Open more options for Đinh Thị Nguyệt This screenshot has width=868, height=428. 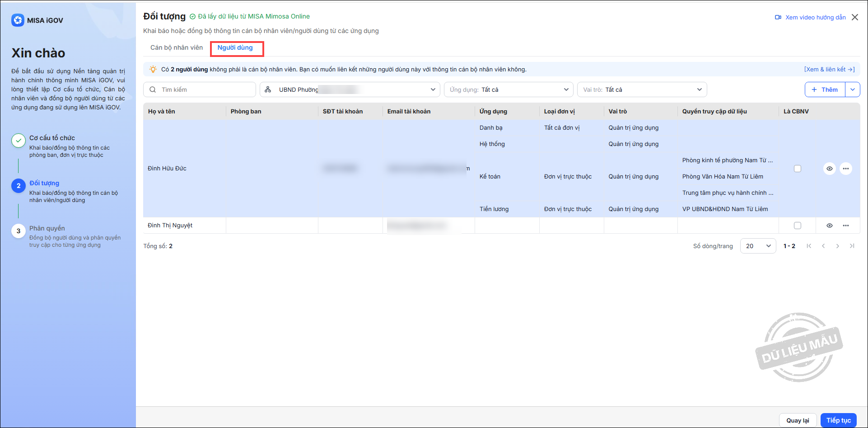tap(846, 226)
